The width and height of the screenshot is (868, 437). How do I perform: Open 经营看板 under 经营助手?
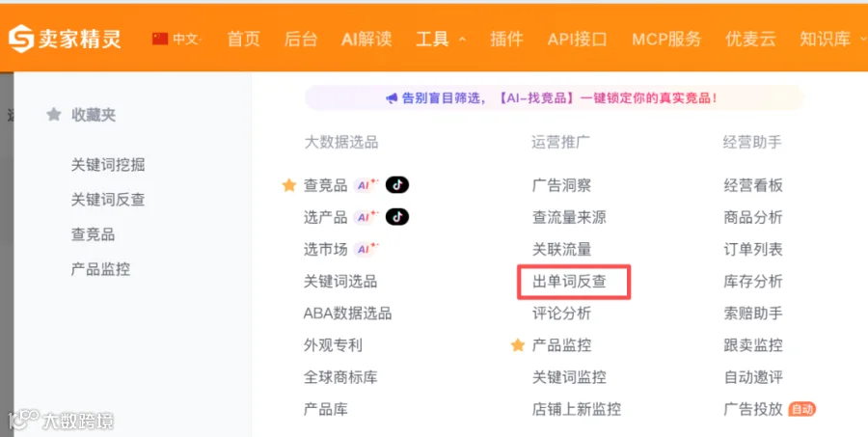(x=753, y=185)
